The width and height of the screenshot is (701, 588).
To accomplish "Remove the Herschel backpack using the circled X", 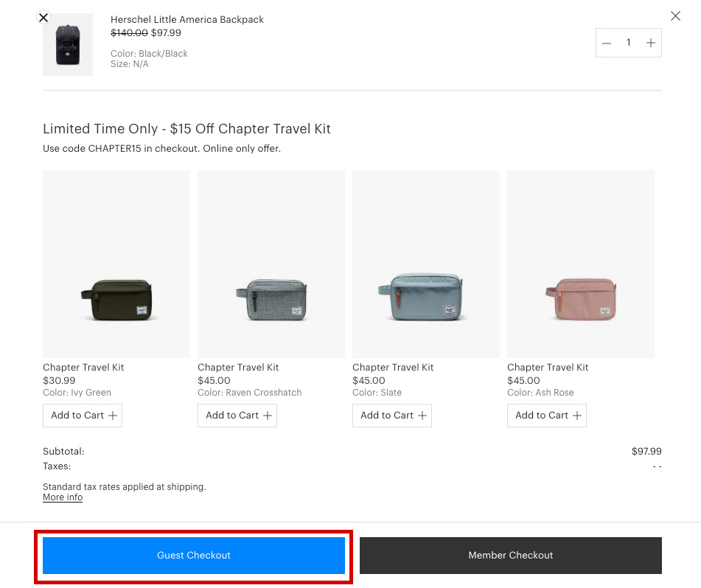I will [43, 18].
